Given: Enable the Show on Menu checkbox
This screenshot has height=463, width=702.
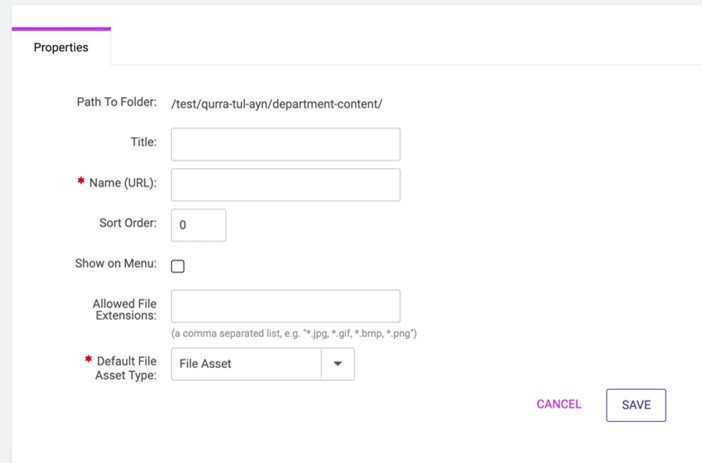Looking at the screenshot, I should click(178, 266).
